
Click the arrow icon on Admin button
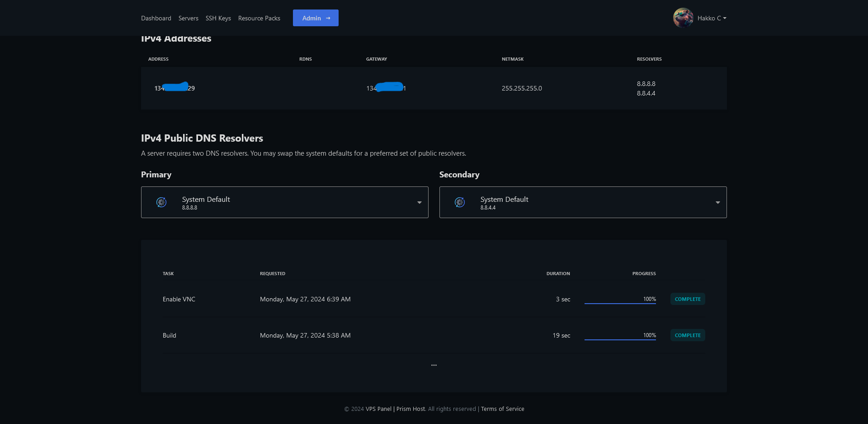328,18
